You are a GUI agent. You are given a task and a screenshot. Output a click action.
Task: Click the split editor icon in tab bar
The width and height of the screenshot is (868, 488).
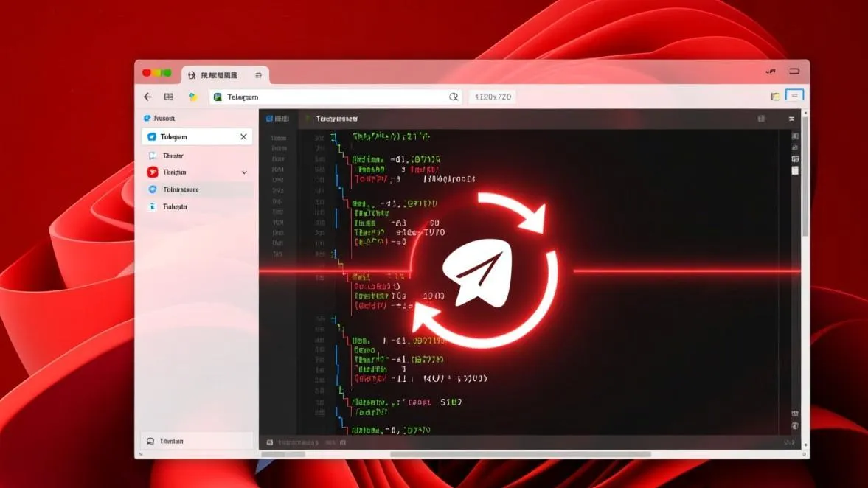(x=762, y=119)
